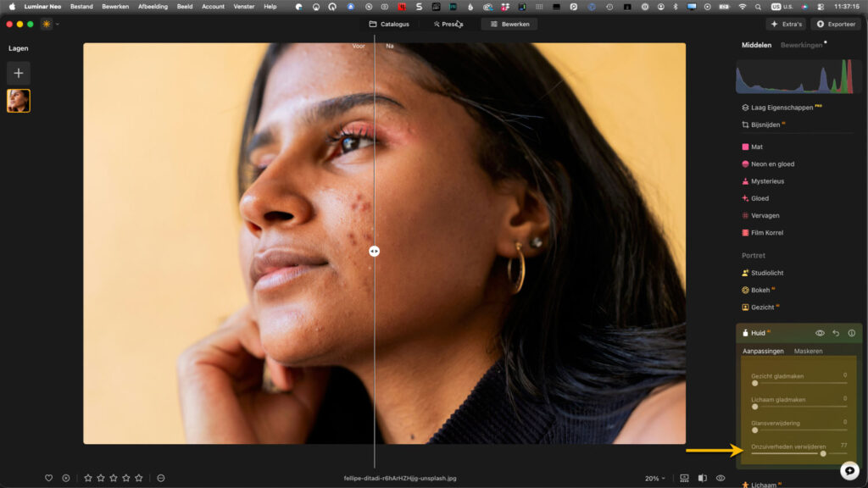Open the zoom level 20% dropdown
The height and width of the screenshot is (488, 868).
(x=655, y=479)
